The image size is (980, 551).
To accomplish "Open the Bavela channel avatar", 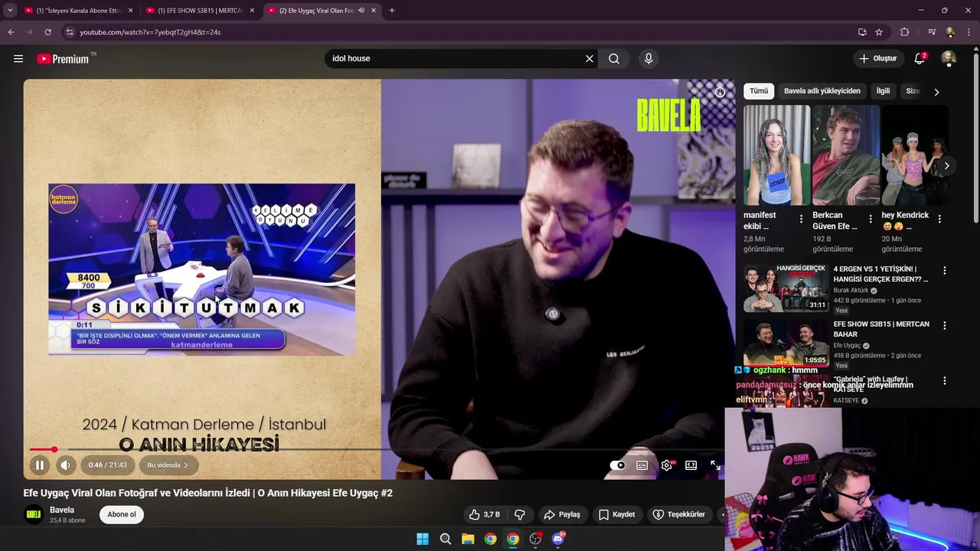I will (x=34, y=514).
